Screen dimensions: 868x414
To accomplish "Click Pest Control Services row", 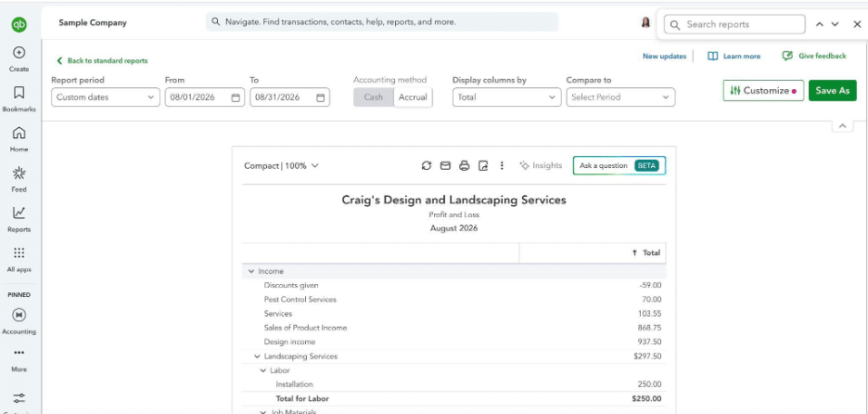I will tap(453, 299).
